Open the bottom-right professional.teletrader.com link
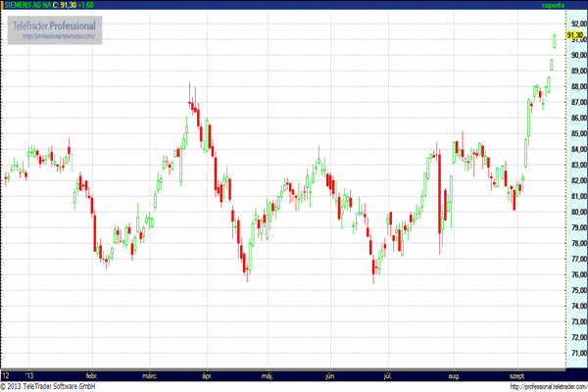 pos(540,386)
